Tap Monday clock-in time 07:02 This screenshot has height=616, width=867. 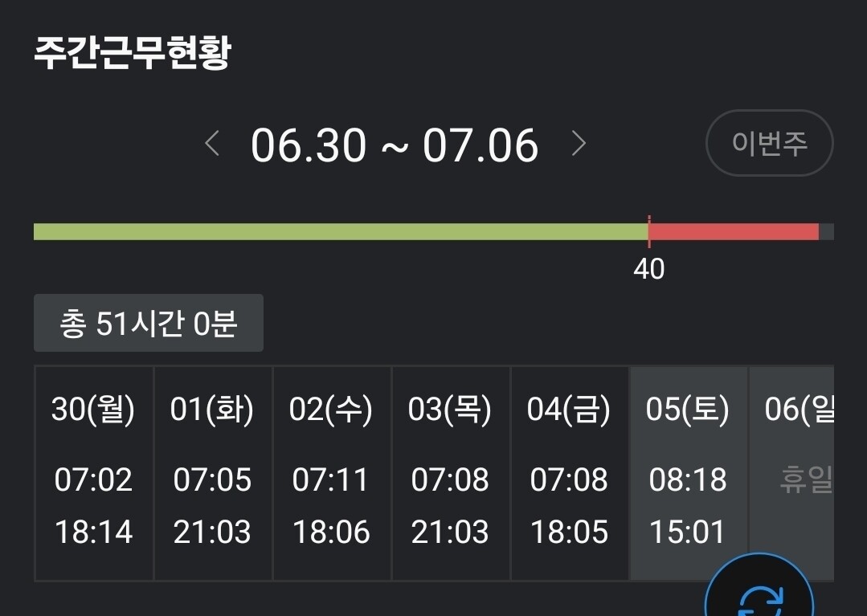click(x=93, y=480)
